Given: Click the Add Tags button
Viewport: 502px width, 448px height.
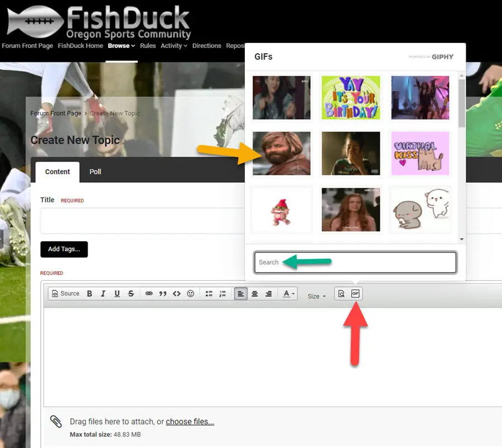Looking at the screenshot, I should point(64,249).
